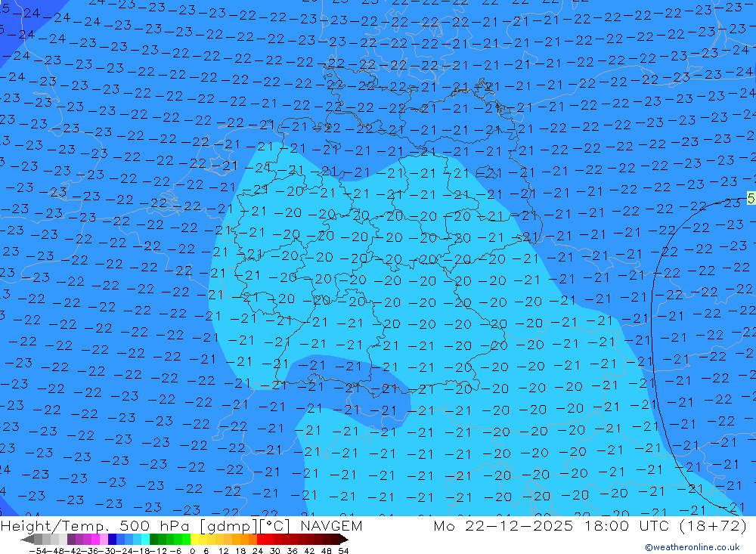Pick the bright red swatch above 24 in legend
Screen dimensions: 756x554
click(261, 540)
